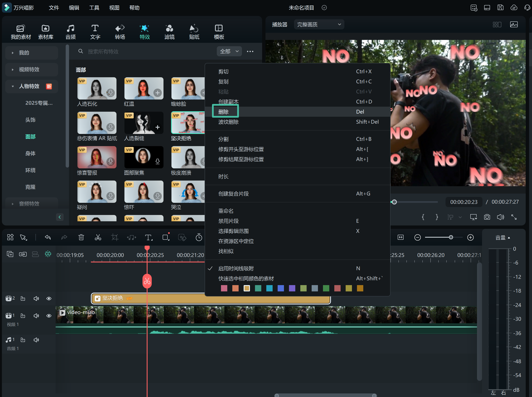Screen dimensions: 532x397
Task: Click the 特效 (Effects) tool tab
Action: (x=144, y=31)
